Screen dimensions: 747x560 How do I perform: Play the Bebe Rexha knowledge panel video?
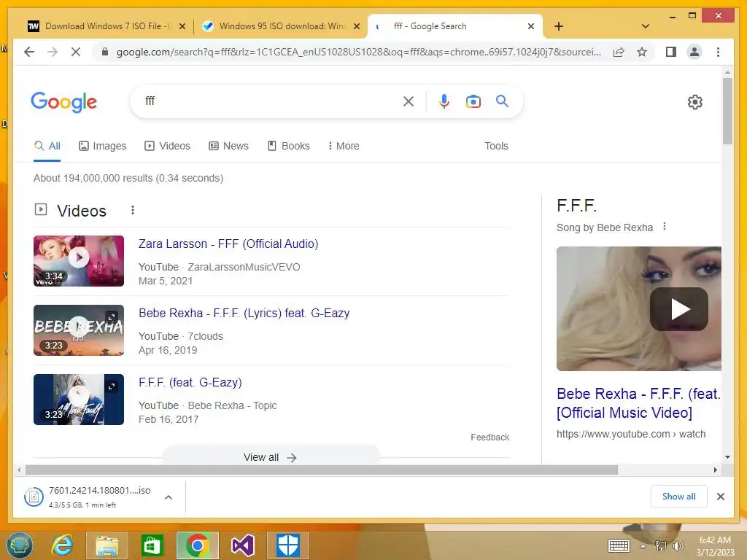tap(679, 309)
